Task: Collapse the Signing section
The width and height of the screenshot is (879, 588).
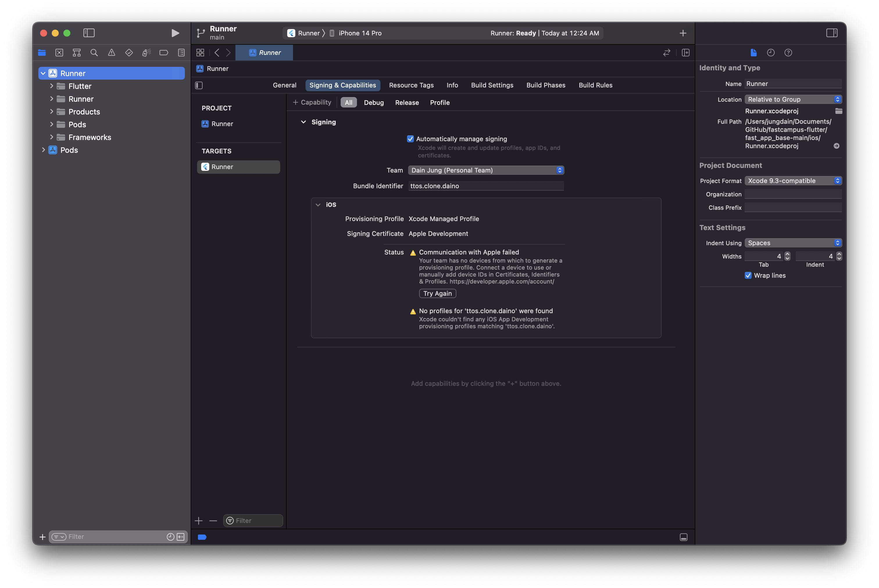Action: 303,122
